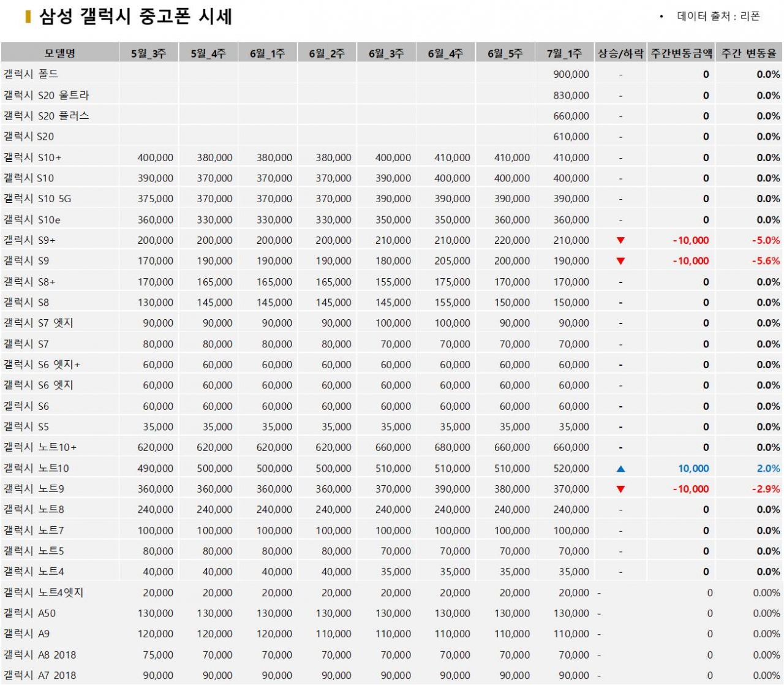This screenshot has height=685, width=784.
Task: Click the 155,000 price in the S8+ row
Action: coord(393,282)
